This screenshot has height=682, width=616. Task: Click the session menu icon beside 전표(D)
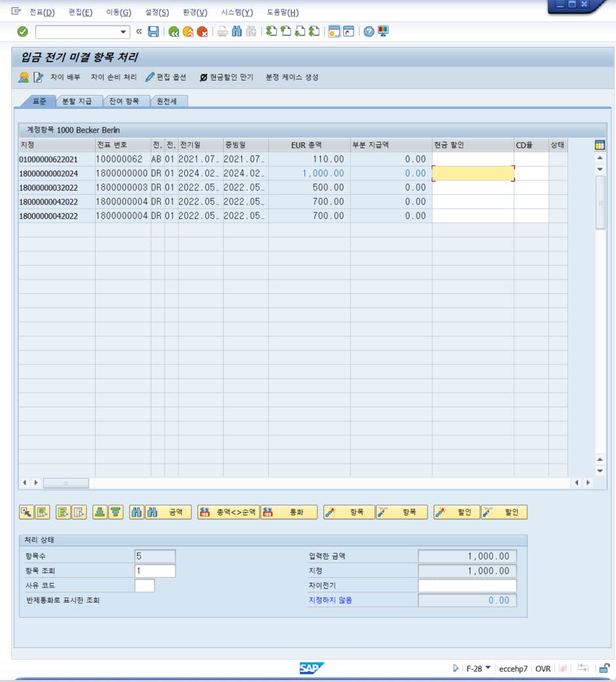pyautogui.click(x=16, y=12)
